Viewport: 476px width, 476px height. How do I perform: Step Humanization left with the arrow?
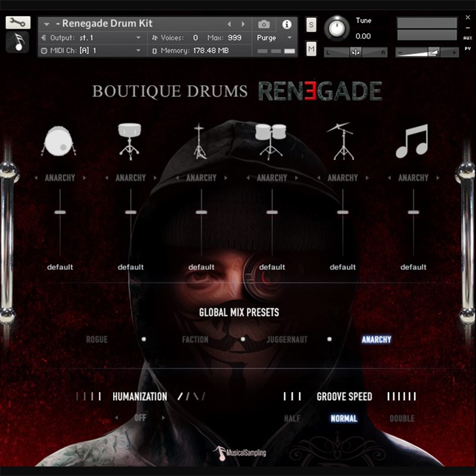coord(117,418)
